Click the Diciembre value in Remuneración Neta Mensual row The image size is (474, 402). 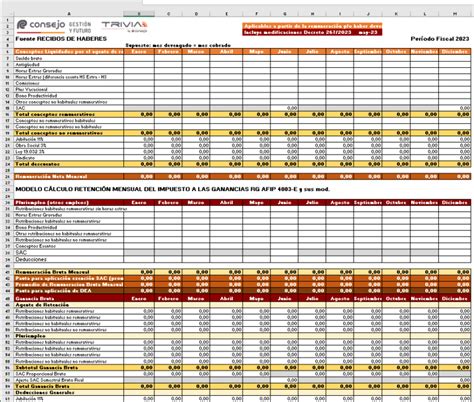tap(455, 177)
